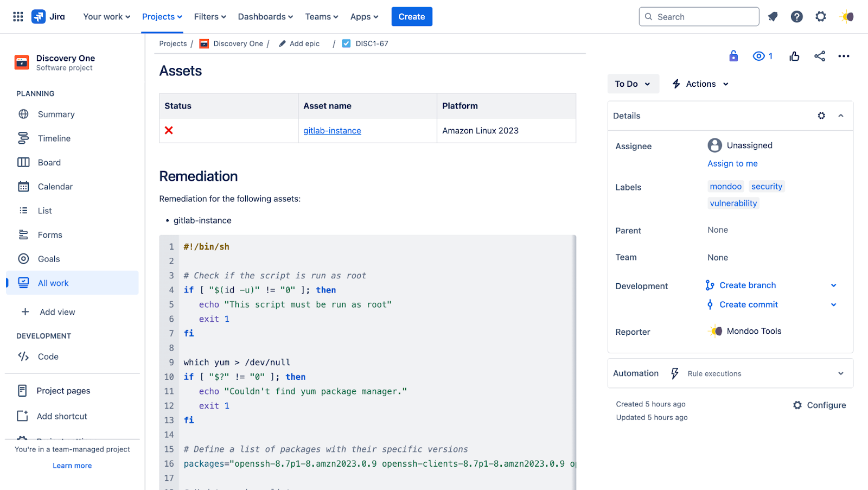
Task: Toggle issue restriction with the lock icon
Action: point(733,56)
